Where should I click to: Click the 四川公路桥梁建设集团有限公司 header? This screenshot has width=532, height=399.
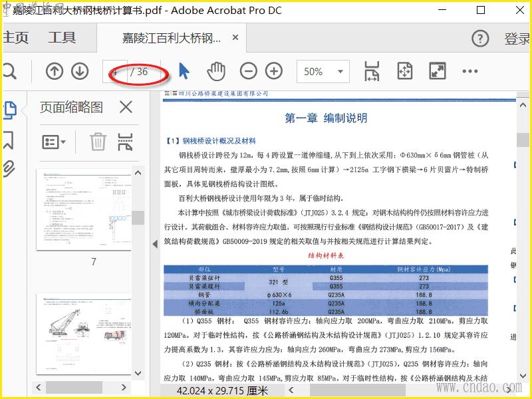click(x=223, y=93)
